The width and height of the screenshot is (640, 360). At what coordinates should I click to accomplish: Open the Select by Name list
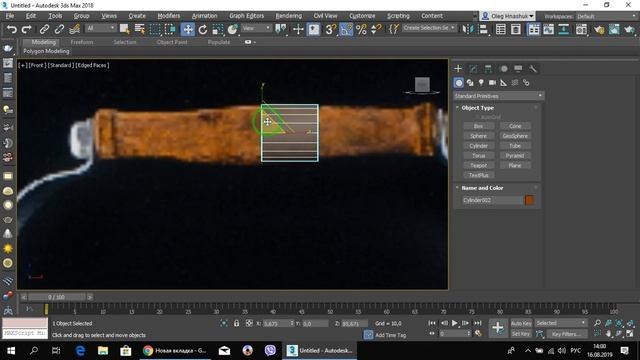pos(140,29)
